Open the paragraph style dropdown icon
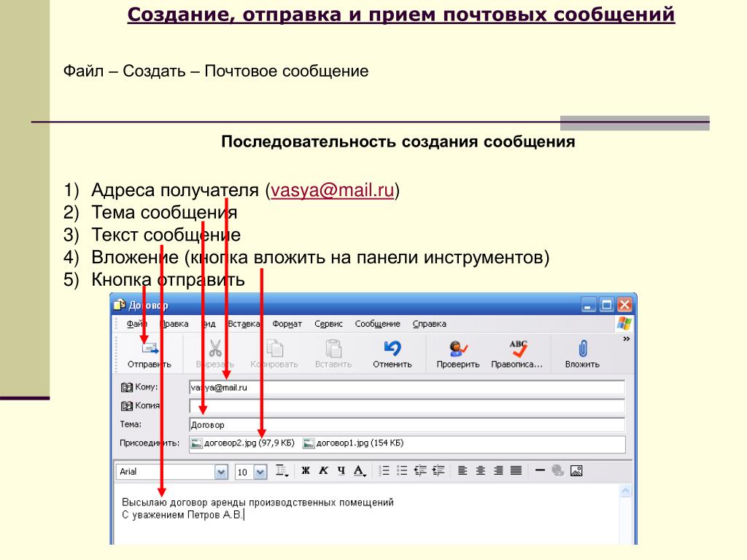747x560 pixels. click(282, 471)
